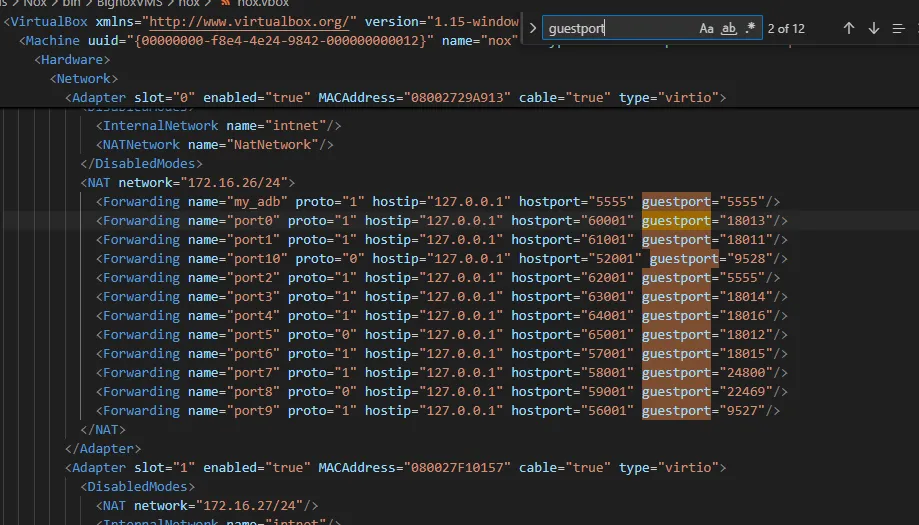Jump to sticky <Hardware> line

72,60
